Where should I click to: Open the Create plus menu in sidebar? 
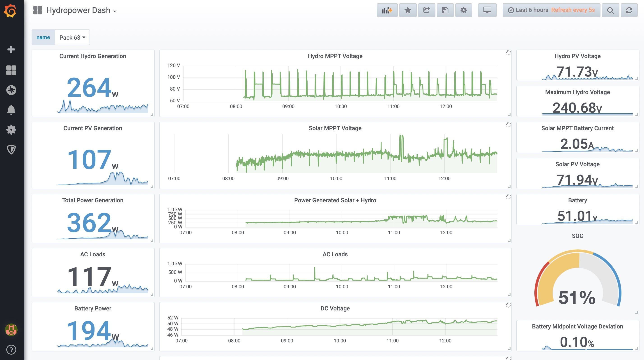point(11,50)
